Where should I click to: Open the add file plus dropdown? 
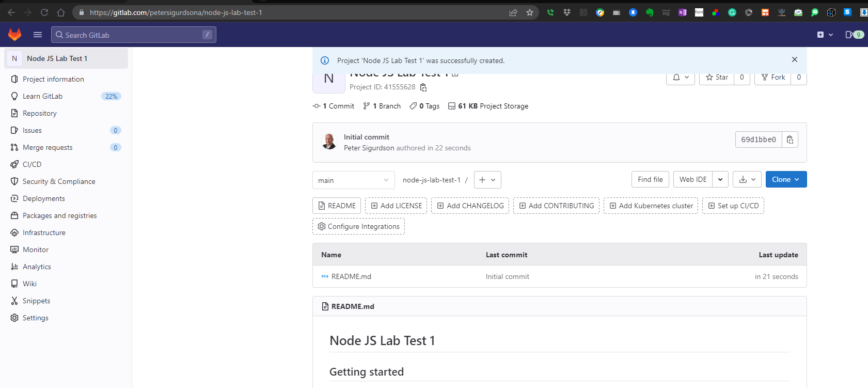(x=487, y=180)
